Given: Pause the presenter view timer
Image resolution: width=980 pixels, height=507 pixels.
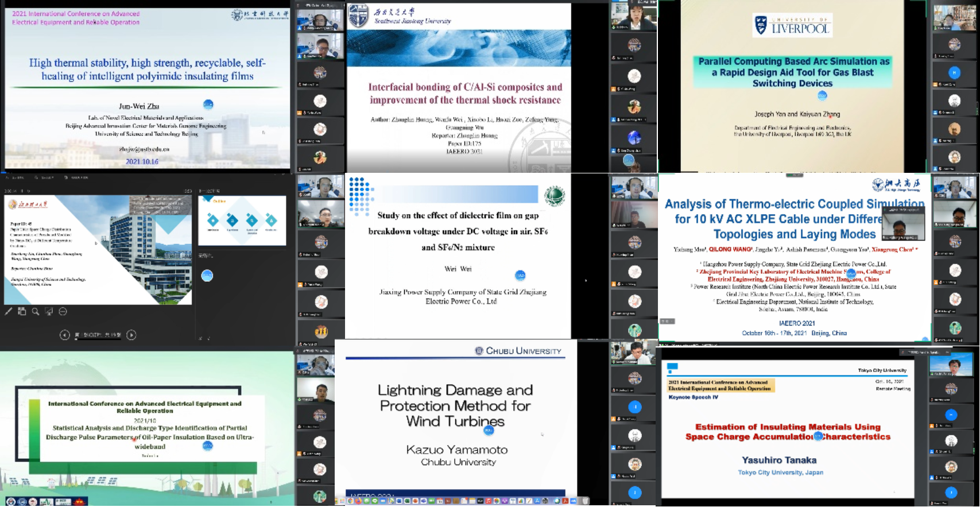Looking at the screenshot, I should click(x=23, y=191).
